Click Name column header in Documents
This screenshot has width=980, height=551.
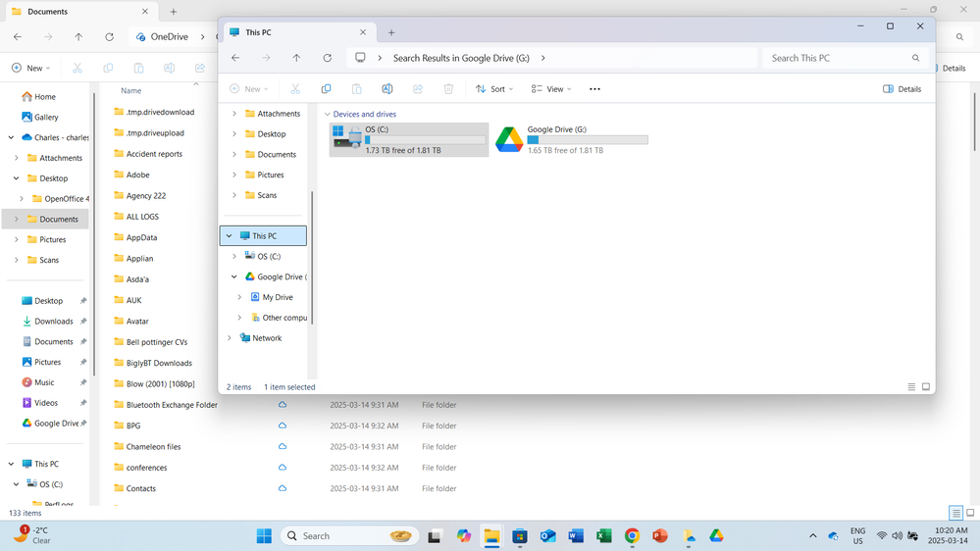click(131, 90)
